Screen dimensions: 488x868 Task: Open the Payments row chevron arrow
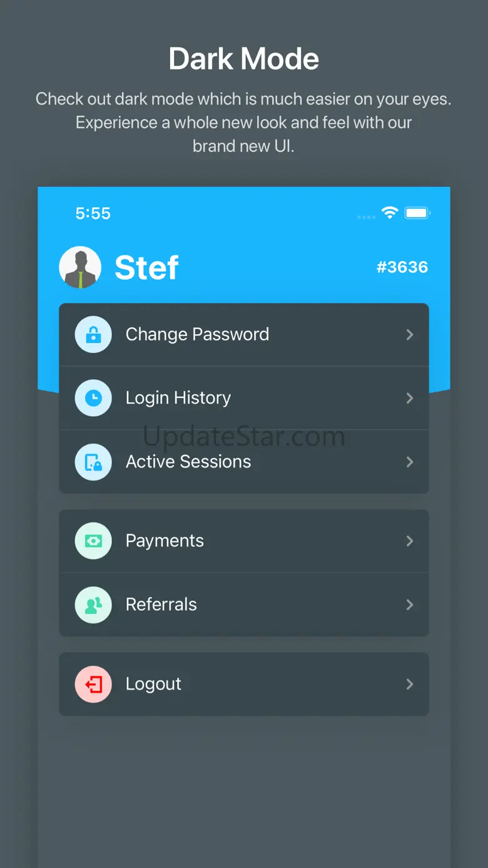(410, 541)
